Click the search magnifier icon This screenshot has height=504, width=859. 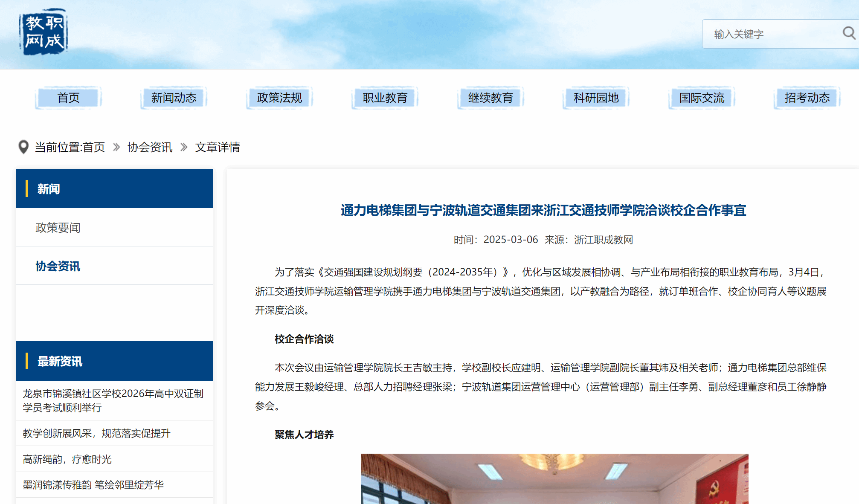tap(848, 33)
